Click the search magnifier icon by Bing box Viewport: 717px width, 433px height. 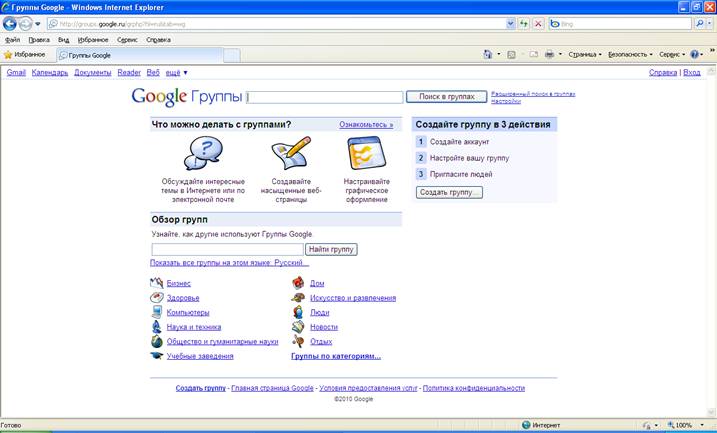[x=699, y=24]
